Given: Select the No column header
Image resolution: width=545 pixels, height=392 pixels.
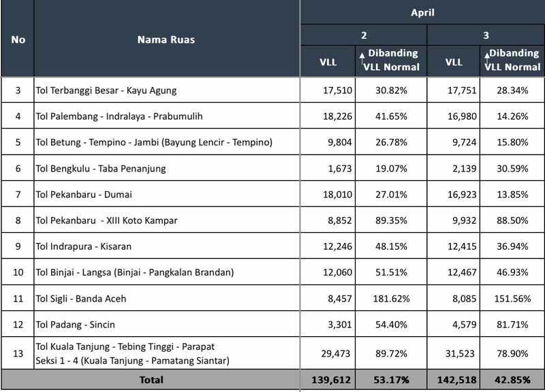Looking at the screenshot, I should click(x=18, y=39).
